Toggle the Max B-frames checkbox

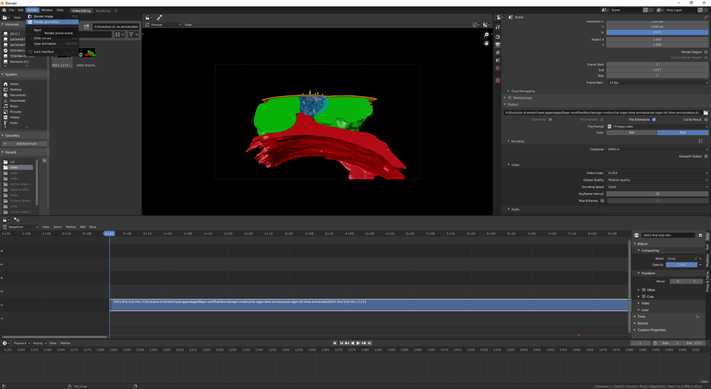click(602, 200)
